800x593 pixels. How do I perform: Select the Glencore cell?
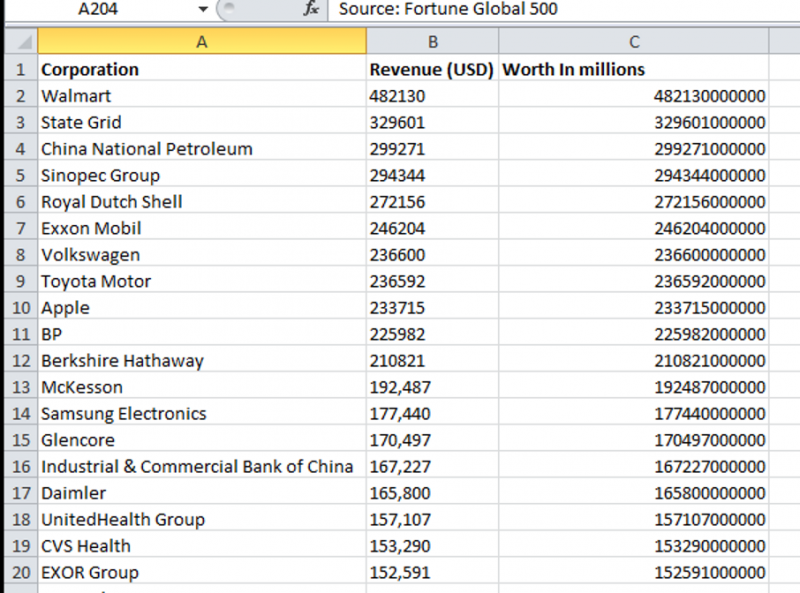(202, 440)
